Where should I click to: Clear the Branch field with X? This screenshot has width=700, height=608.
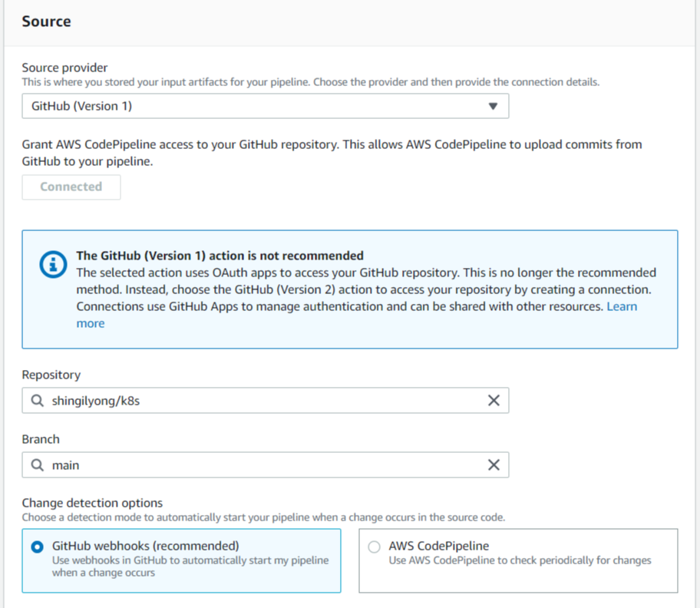pos(494,464)
